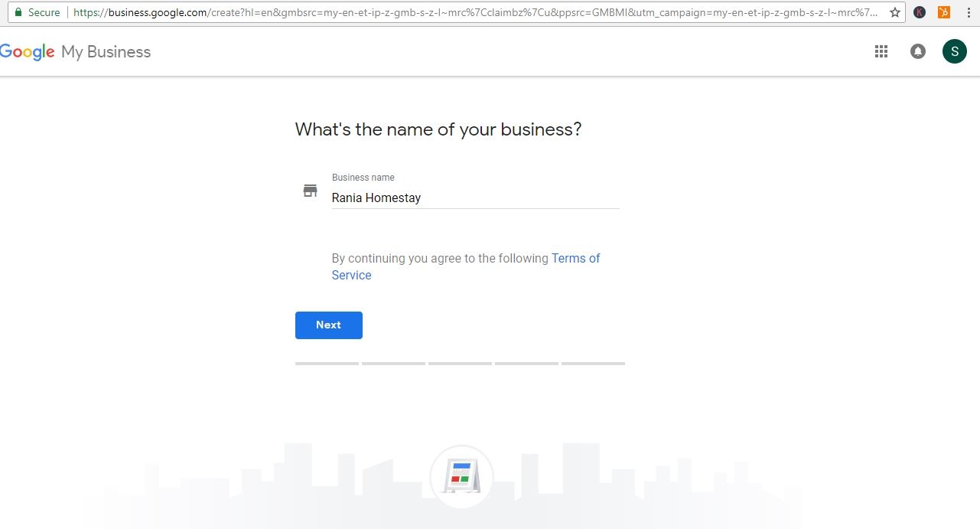Click the dark round K extension icon
980x529 pixels.
click(x=920, y=12)
